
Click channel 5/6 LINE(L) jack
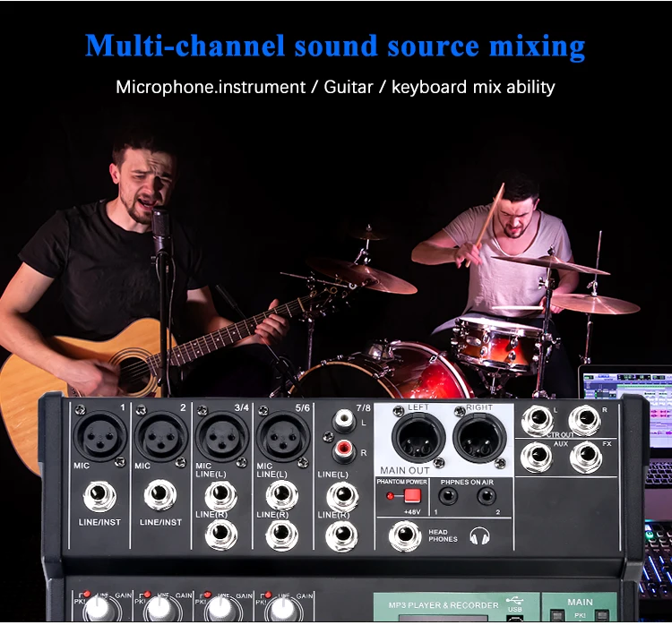[282, 495]
